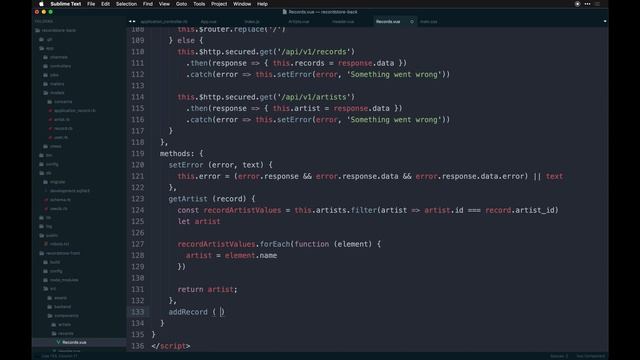Collapse the models folder

coord(54,93)
